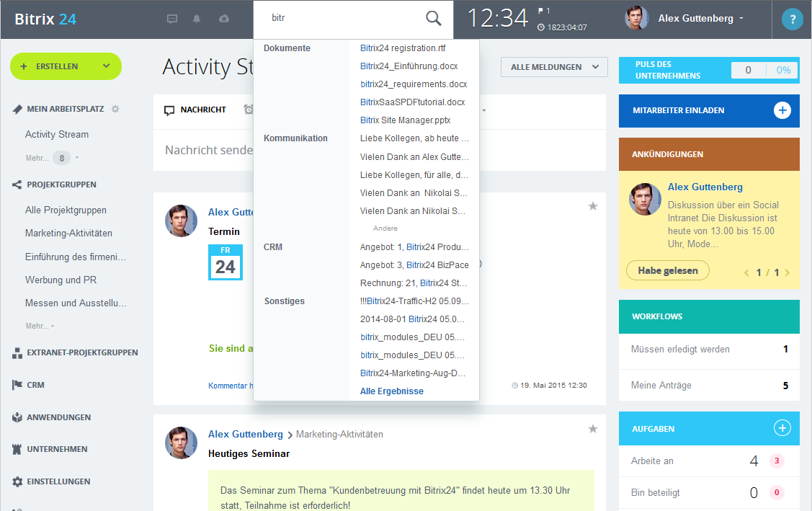The height and width of the screenshot is (511, 812).
Task: Open the cloud drive icon in header
Action: pyautogui.click(x=223, y=19)
